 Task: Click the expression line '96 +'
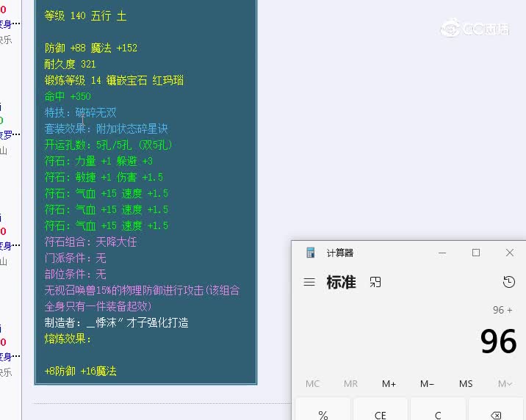point(502,310)
